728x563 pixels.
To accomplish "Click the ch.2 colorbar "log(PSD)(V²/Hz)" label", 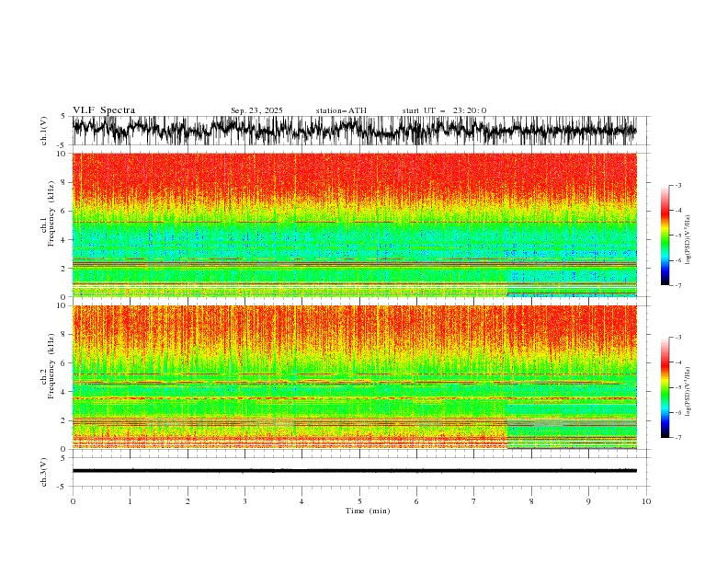I will tap(688, 392).
